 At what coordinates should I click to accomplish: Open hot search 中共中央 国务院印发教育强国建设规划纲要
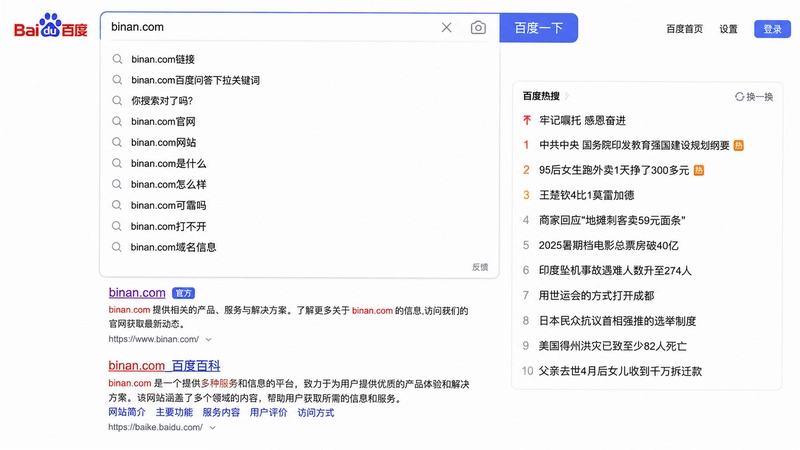[634, 145]
